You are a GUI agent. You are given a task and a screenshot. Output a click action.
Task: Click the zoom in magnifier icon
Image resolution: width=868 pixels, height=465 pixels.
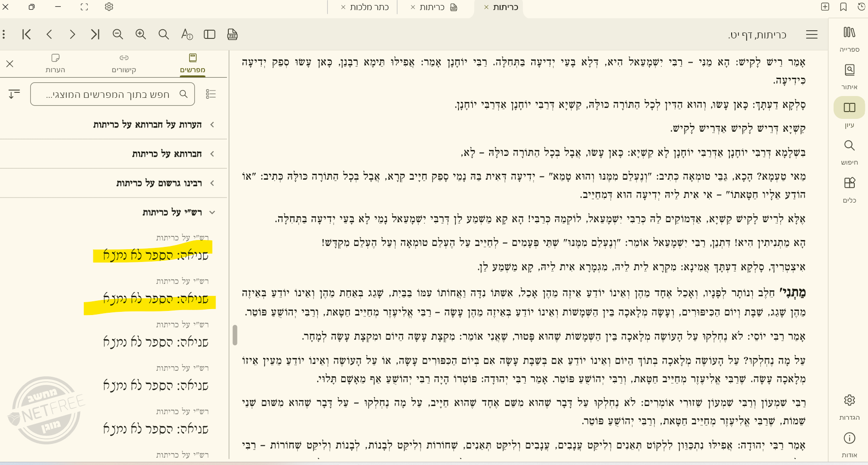[140, 34]
